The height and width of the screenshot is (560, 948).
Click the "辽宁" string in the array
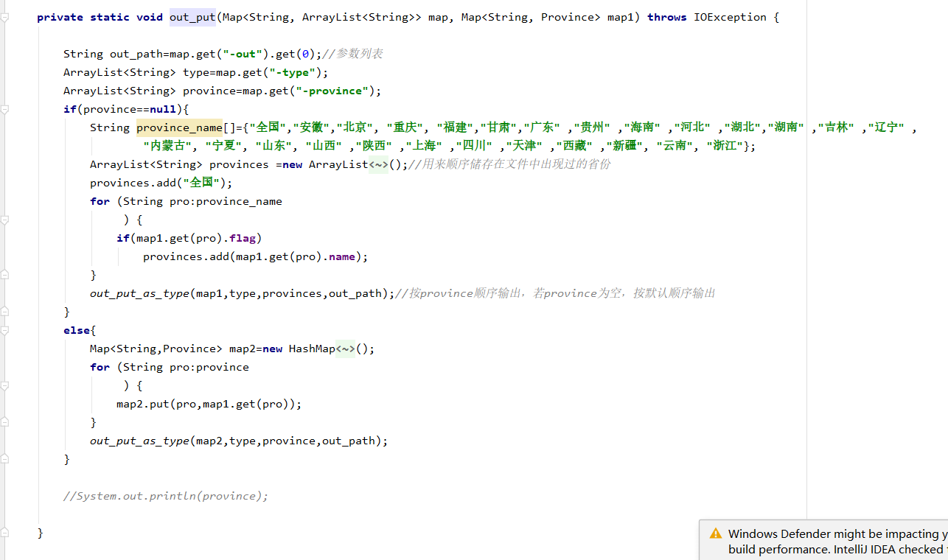click(x=886, y=127)
